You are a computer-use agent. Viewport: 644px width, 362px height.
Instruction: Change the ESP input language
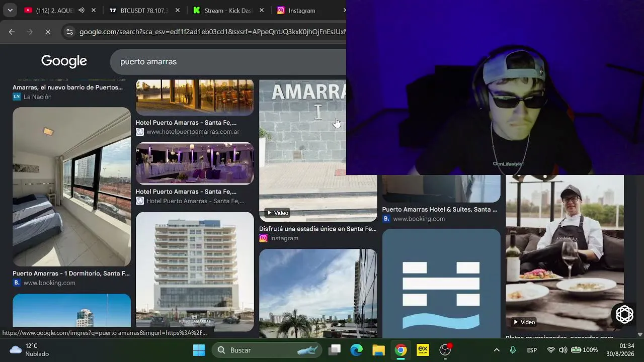[x=532, y=350]
